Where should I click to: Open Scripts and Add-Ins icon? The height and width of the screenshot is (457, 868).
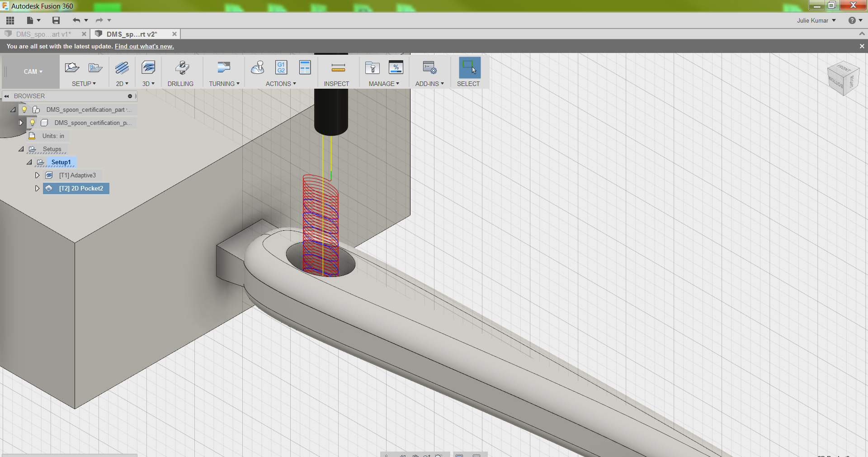pos(429,68)
